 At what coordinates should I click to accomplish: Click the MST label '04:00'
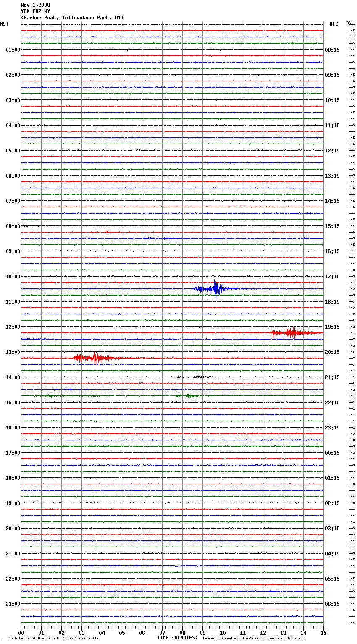point(13,126)
